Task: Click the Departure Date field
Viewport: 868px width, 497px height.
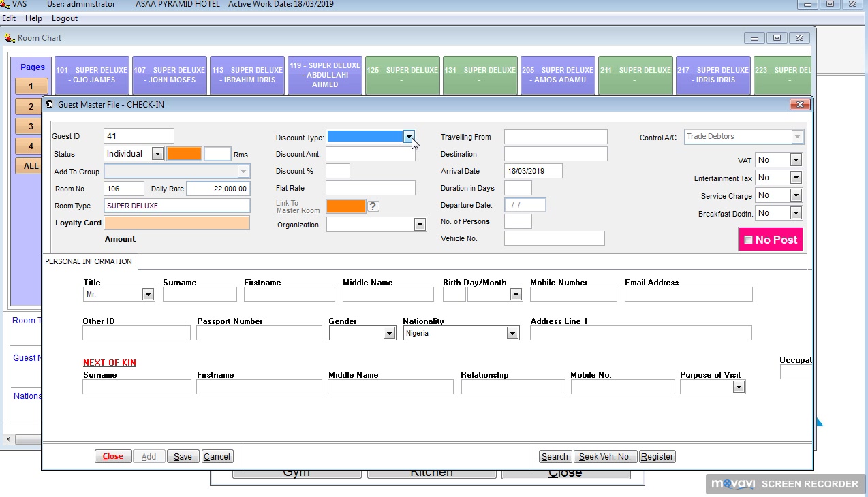Action: pyautogui.click(x=525, y=205)
